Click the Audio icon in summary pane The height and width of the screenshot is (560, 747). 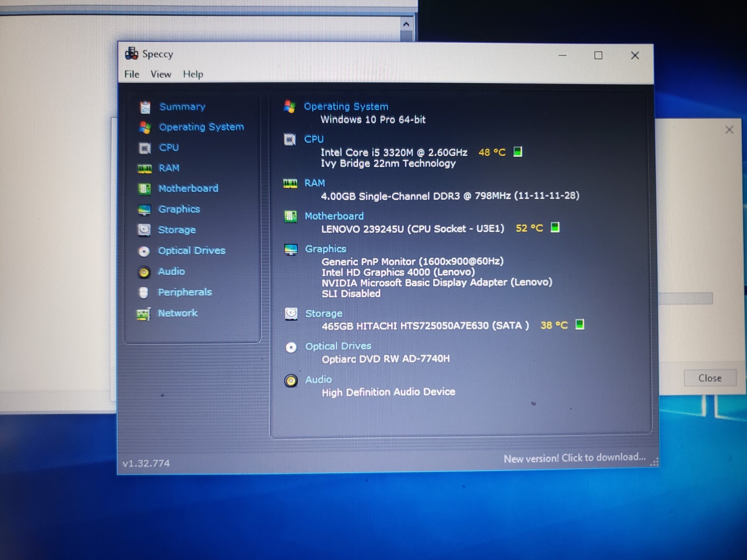point(291,381)
